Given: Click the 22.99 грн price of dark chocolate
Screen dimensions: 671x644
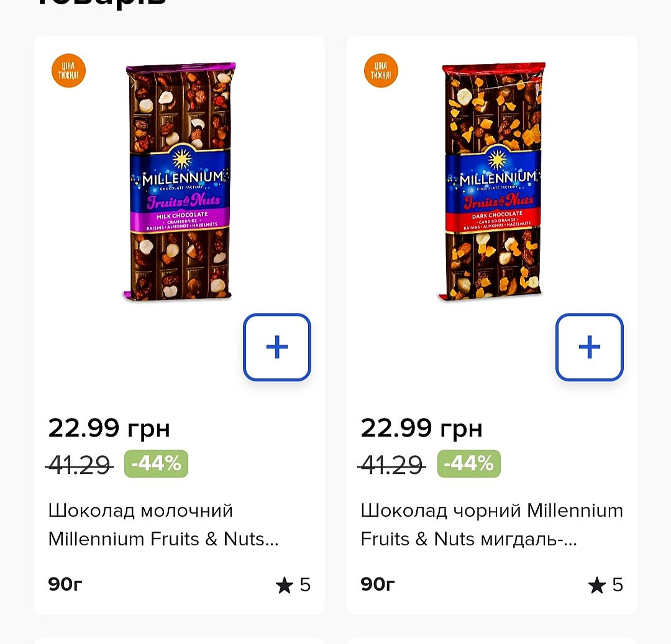Looking at the screenshot, I should tap(421, 429).
